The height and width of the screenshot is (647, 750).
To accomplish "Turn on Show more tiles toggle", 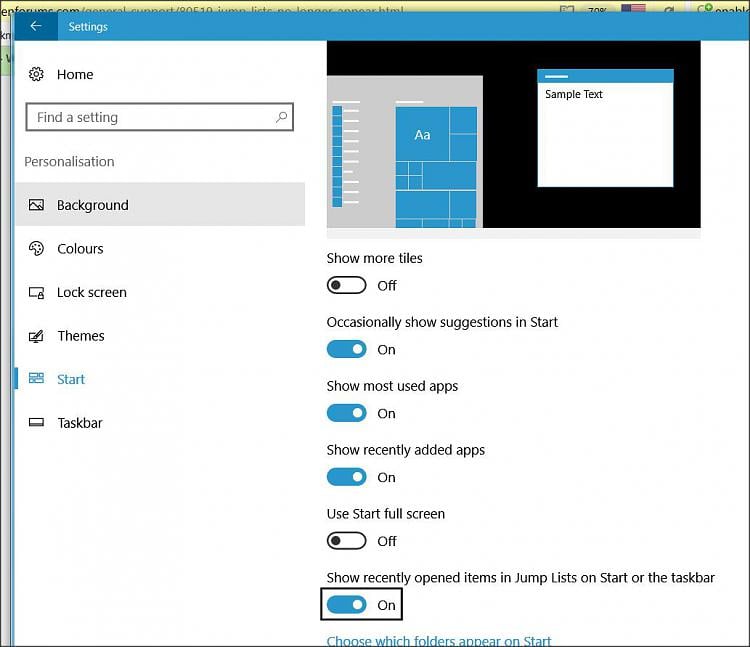I will click(346, 285).
